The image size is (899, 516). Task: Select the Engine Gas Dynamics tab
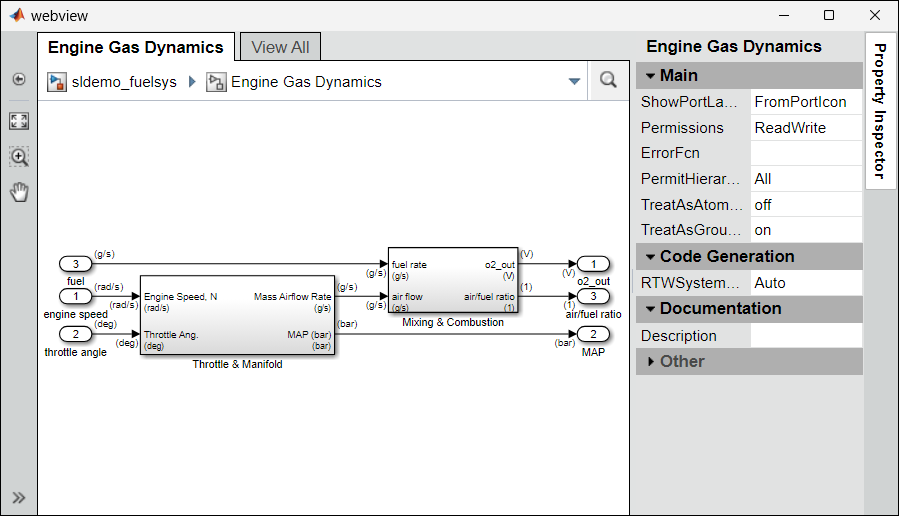136,47
